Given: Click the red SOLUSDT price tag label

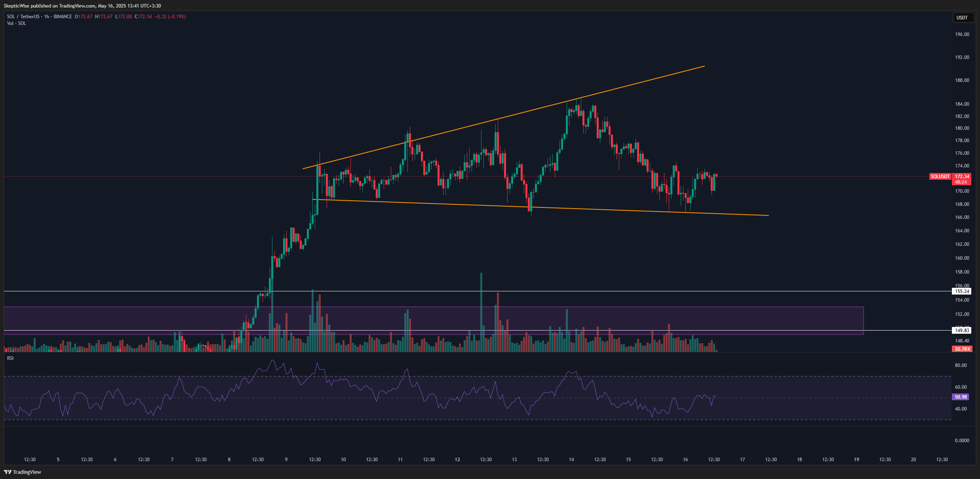Looking at the screenshot, I should tap(940, 177).
